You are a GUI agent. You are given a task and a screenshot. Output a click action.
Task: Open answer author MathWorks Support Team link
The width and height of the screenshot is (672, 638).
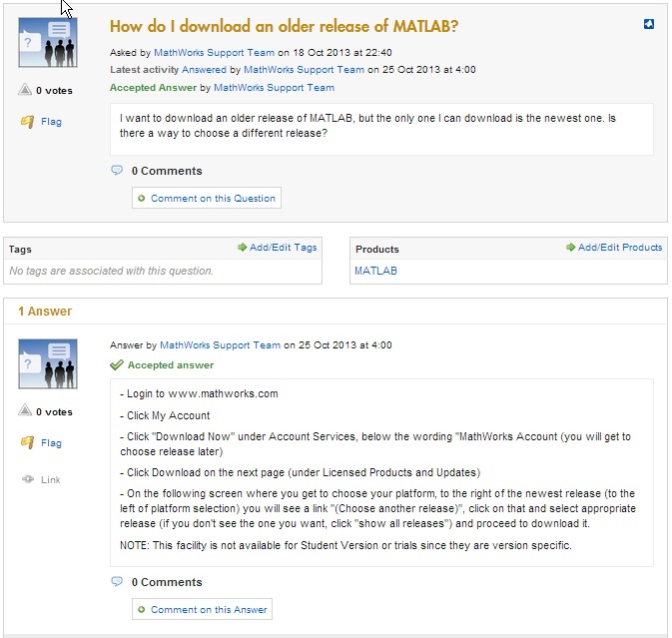pyautogui.click(x=220, y=345)
